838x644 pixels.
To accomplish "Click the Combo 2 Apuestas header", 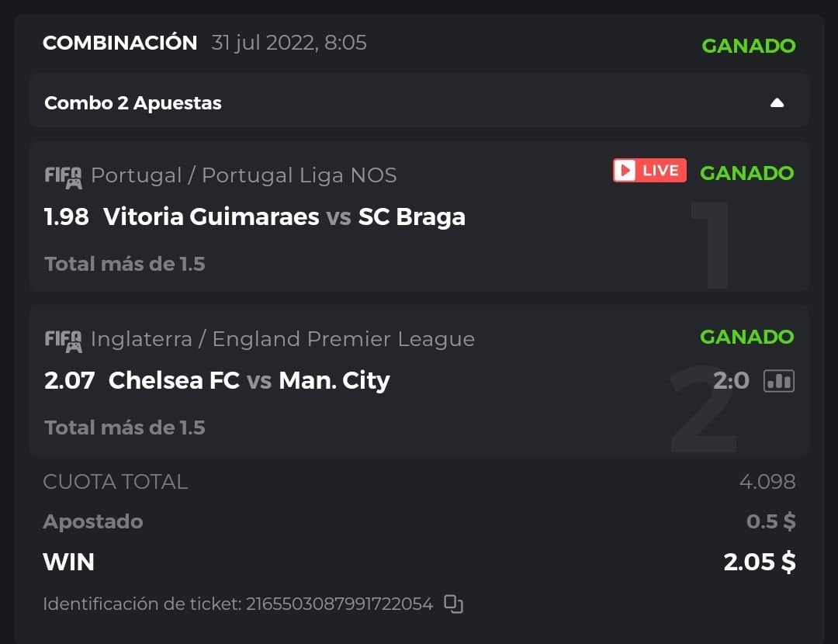I will [x=133, y=103].
